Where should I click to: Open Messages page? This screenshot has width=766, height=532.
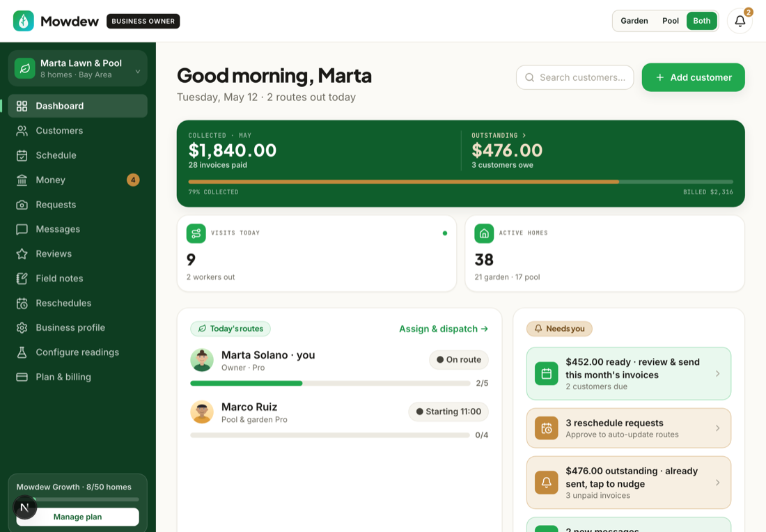point(78,229)
